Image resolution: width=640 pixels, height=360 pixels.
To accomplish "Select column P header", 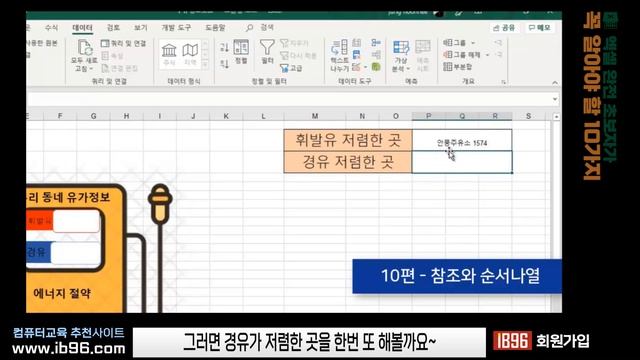I will [x=429, y=116].
